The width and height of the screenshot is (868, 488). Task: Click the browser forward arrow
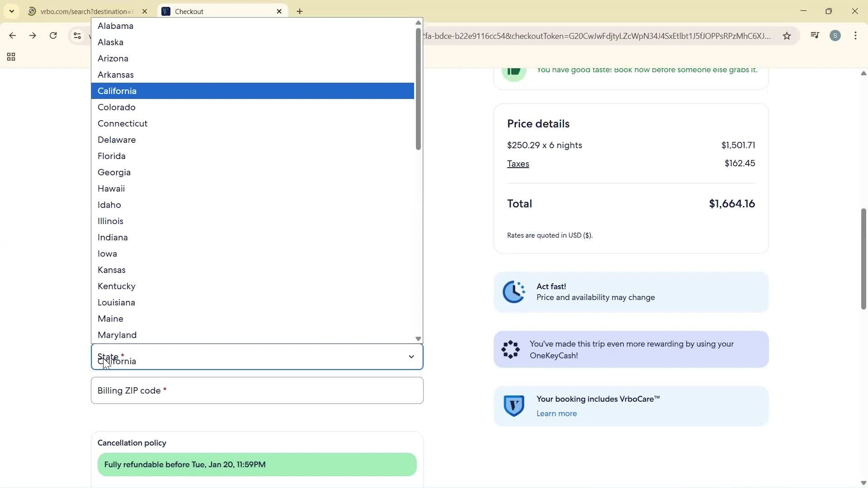(x=33, y=35)
